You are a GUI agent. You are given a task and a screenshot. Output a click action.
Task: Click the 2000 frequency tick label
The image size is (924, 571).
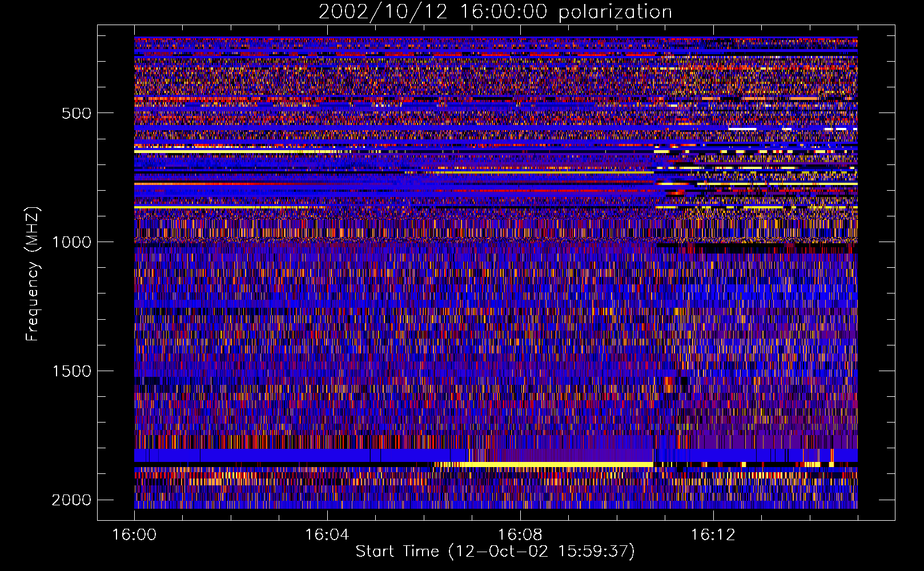tap(72, 500)
